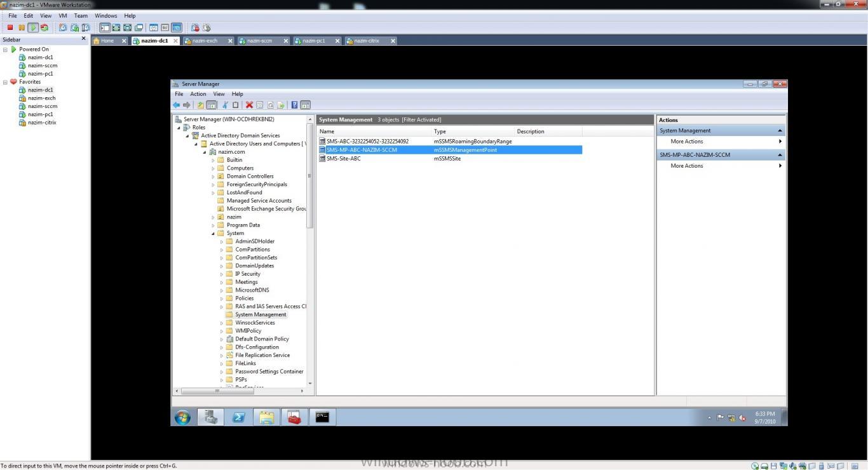The width and height of the screenshot is (868, 470).
Task: Close the VMware Sidebar panel
Action: pos(84,39)
